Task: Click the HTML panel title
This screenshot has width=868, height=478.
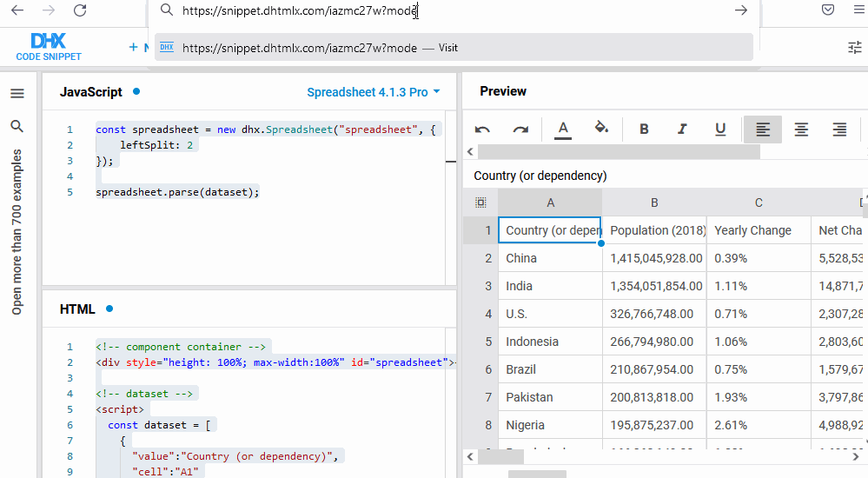Action: click(77, 309)
